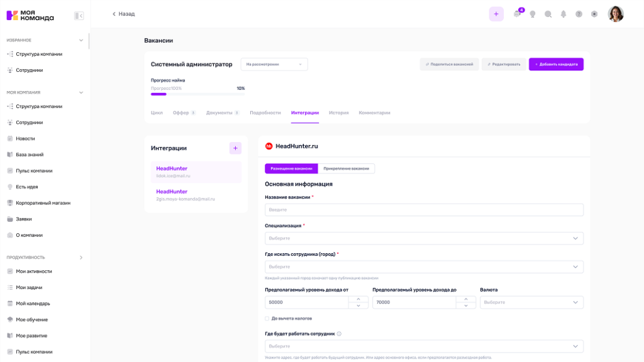
Task: Select 'Размещение вакансии' toggle option
Action: coord(291,168)
